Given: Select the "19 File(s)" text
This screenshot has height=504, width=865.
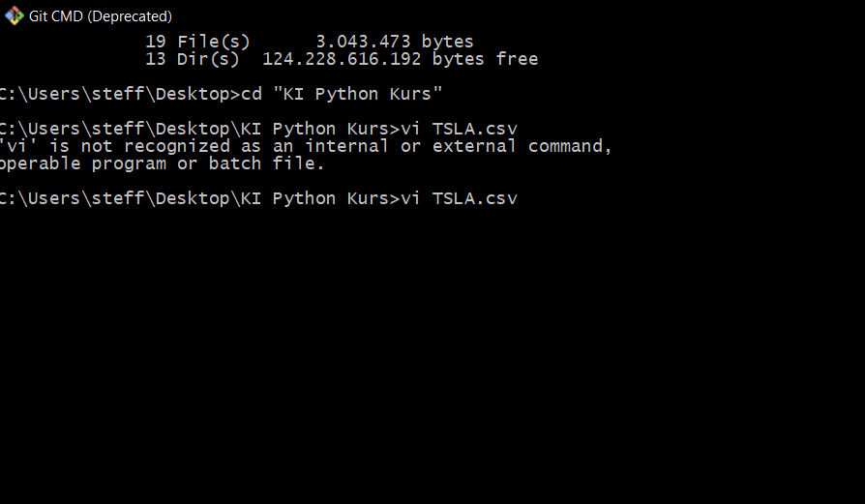Looking at the screenshot, I should (197, 42).
